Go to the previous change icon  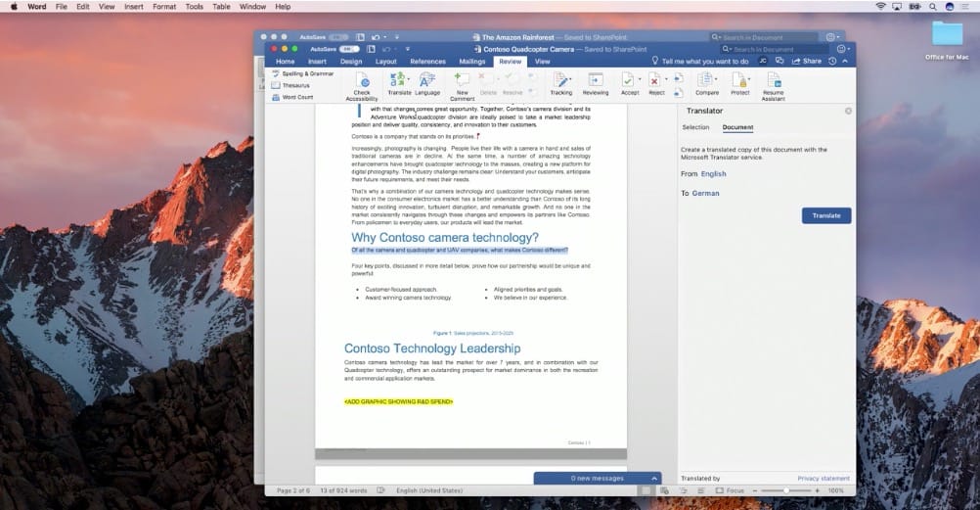click(679, 78)
